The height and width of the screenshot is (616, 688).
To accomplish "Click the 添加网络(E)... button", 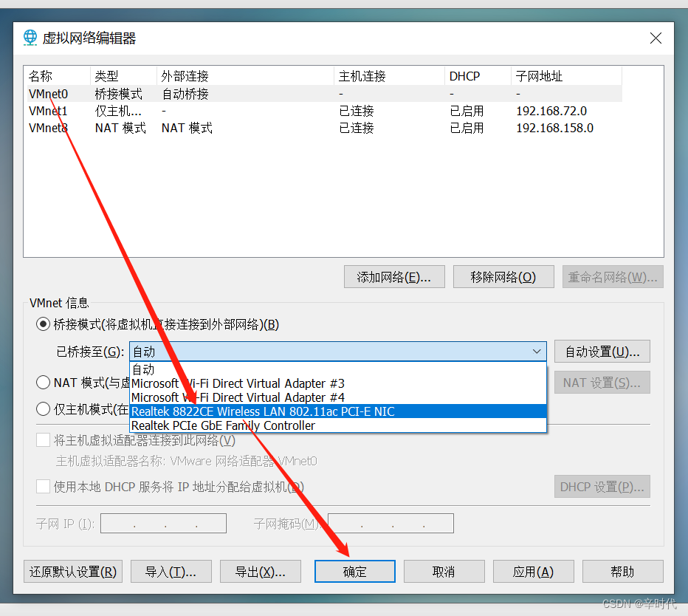I will (x=394, y=276).
